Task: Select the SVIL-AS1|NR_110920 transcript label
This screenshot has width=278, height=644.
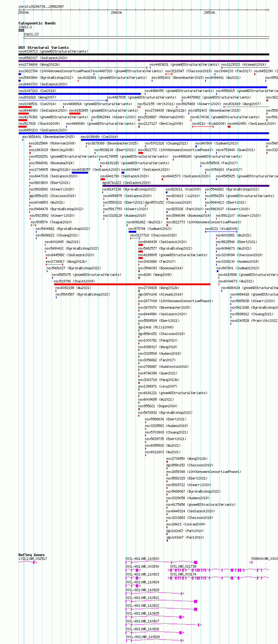Action: pyautogui.click(x=142, y=559)
